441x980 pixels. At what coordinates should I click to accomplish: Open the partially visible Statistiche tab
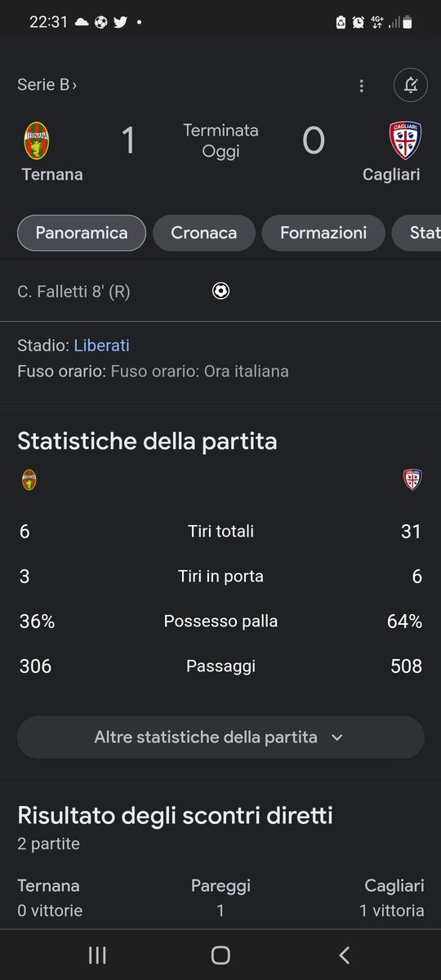point(416,233)
